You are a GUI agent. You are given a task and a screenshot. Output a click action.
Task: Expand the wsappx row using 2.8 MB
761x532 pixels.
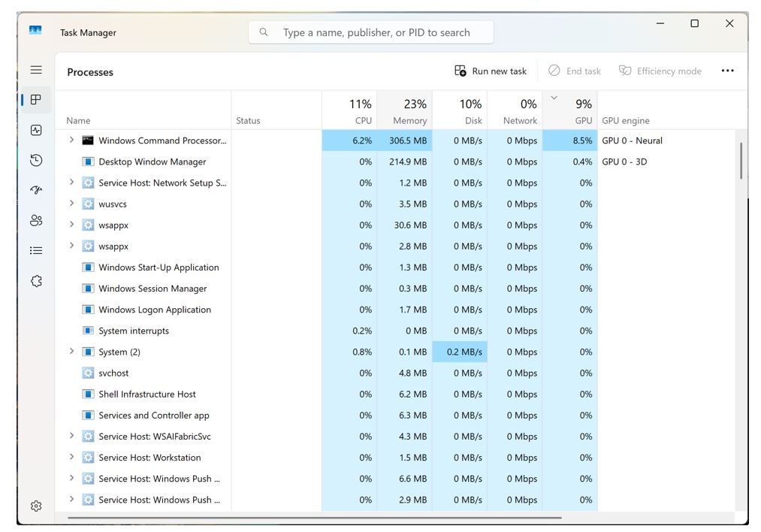[x=71, y=246]
